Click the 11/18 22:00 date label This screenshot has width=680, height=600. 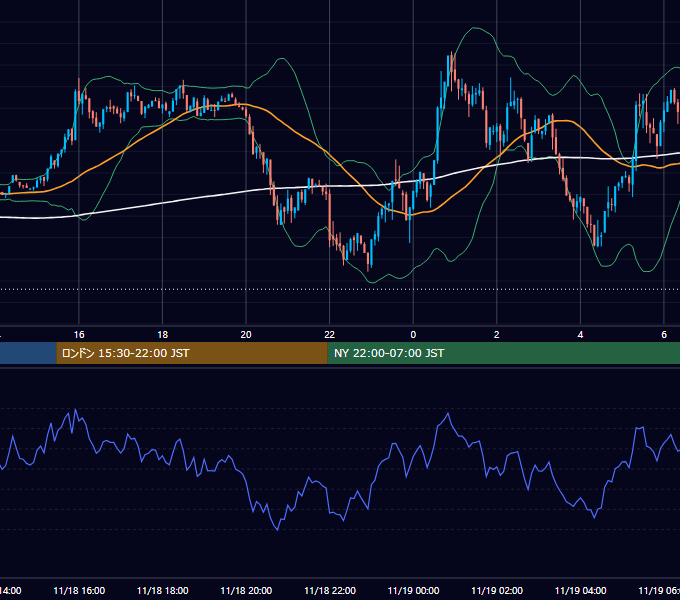tap(330, 590)
